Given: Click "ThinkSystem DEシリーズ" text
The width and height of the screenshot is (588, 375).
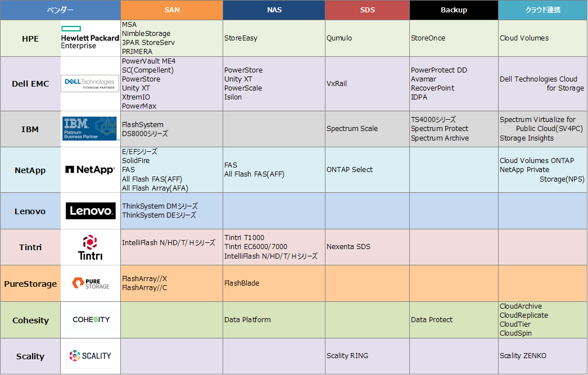Looking at the screenshot, I should (x=159, y=215).
